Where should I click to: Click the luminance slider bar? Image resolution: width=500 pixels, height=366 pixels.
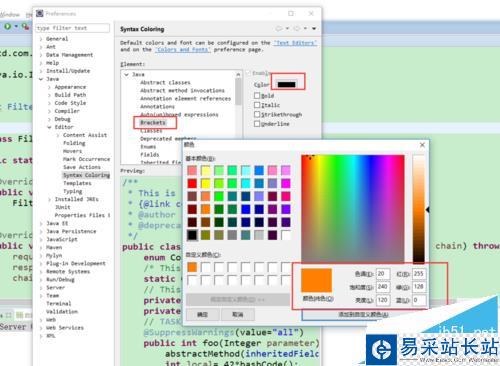419,208
